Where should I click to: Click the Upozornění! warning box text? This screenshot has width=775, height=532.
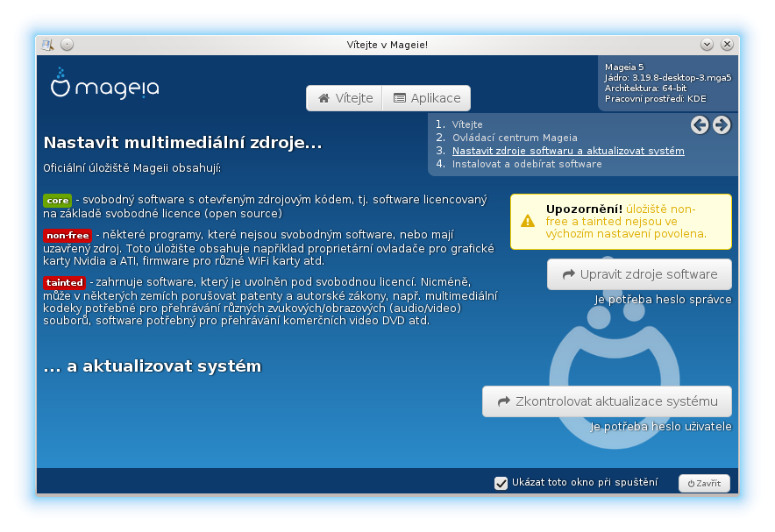click(x=626, y=221)
